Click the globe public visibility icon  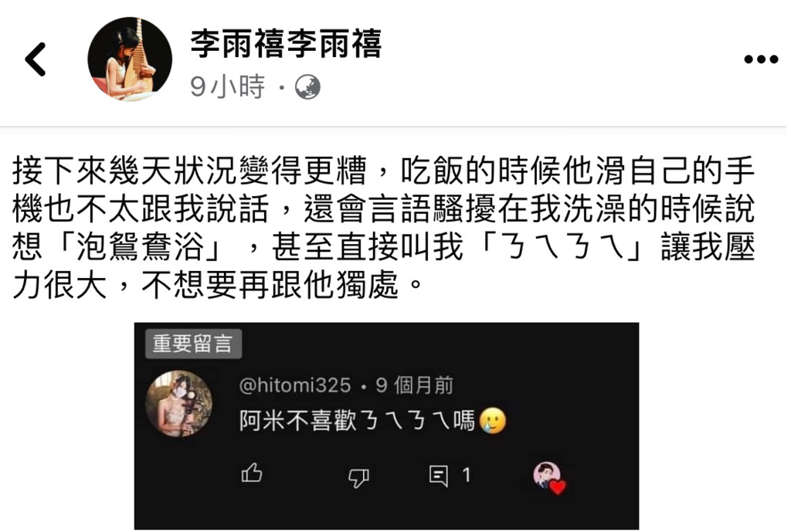307,86
